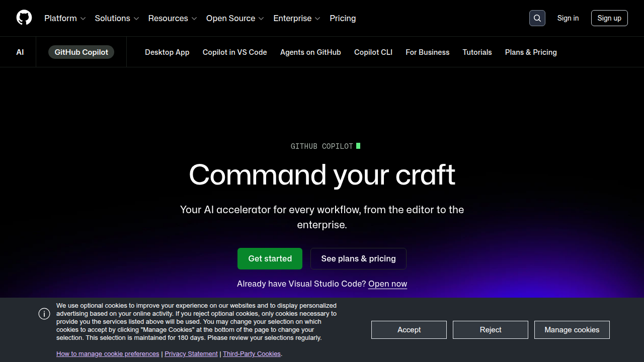Select the GitHub Copilot pill
The image size is (644, 362).
pyautogui.click(x=81, y=52)
